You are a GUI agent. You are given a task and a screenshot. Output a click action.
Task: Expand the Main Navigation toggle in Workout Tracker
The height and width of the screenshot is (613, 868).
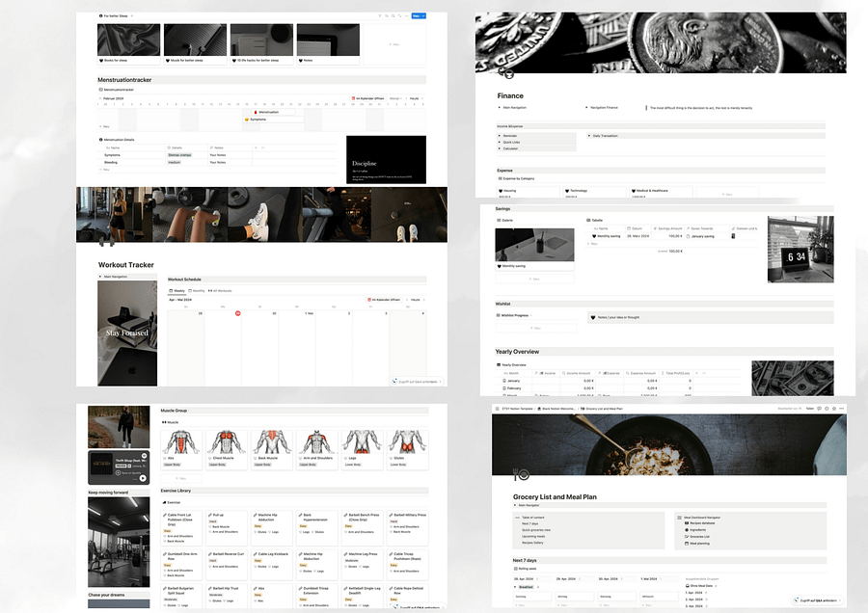[x=100, y=277]
